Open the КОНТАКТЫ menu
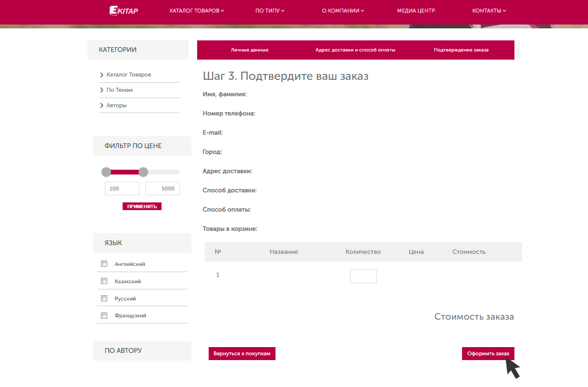 point(489,11)
